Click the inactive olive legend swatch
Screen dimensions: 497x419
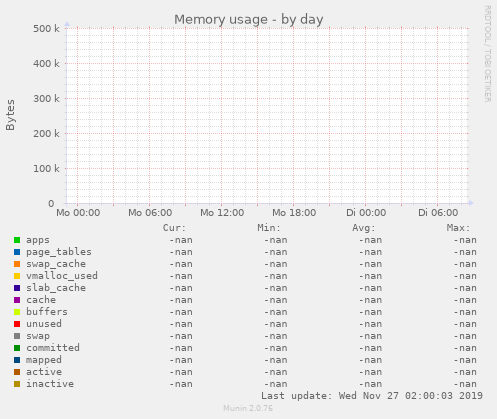click(x=17, y=384)
